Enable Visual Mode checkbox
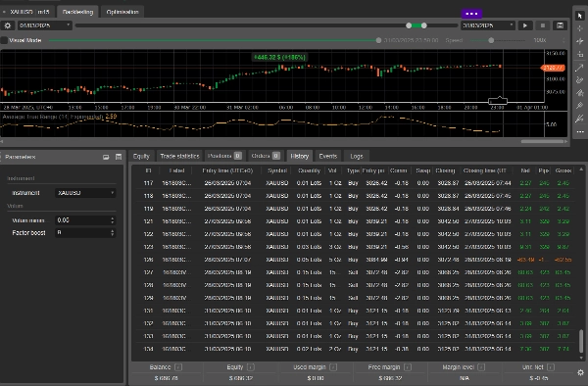 [4, 40]
